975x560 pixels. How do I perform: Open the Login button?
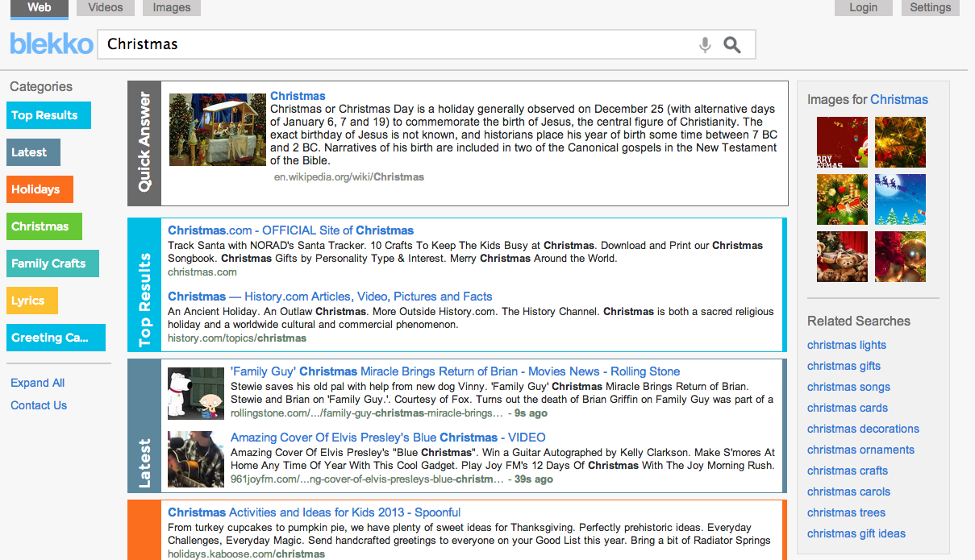(864, 8)
